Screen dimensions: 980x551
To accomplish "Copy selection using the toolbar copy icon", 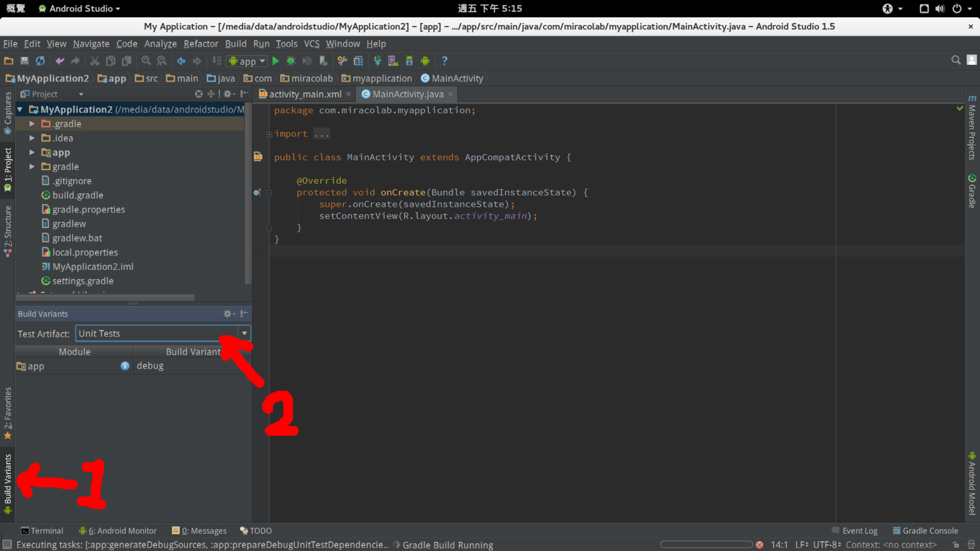I will click(x=110, y=61).
